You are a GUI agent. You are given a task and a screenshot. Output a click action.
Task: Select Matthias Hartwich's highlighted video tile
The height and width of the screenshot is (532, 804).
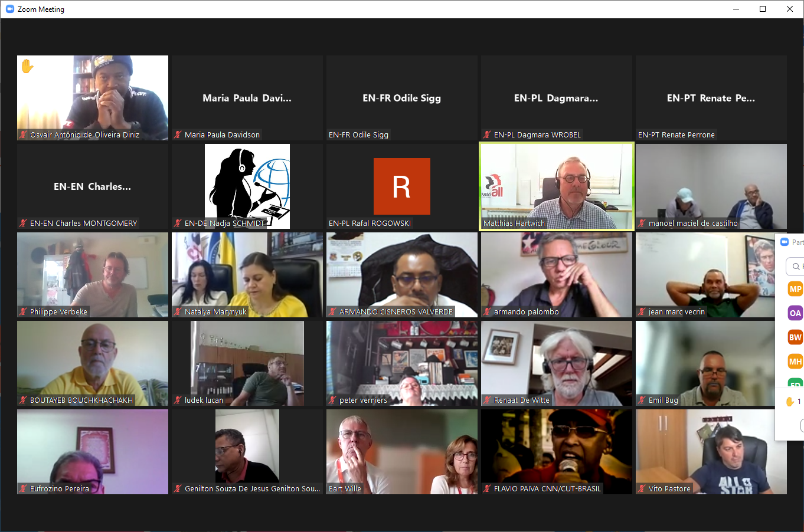click(557, 186)
